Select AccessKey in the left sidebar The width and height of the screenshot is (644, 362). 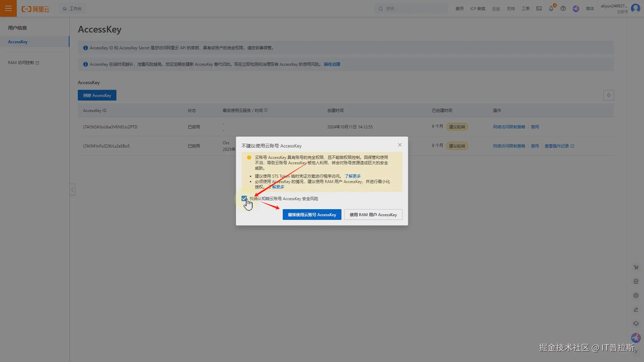tap(18, 42)
